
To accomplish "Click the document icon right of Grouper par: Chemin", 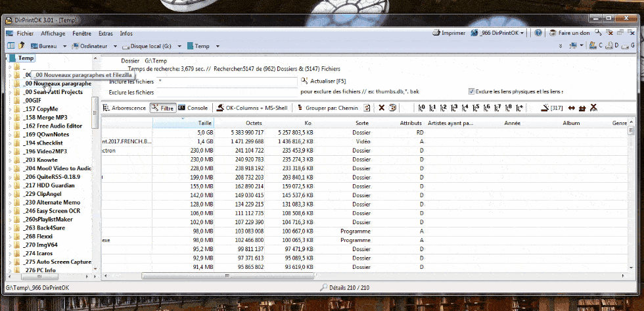I will 367,108.
